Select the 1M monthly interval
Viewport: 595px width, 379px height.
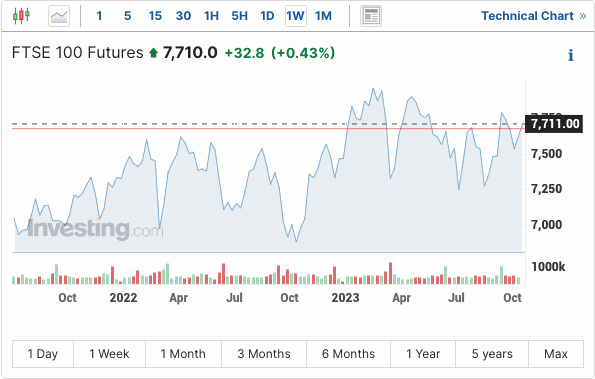click(x=323, y=16)
